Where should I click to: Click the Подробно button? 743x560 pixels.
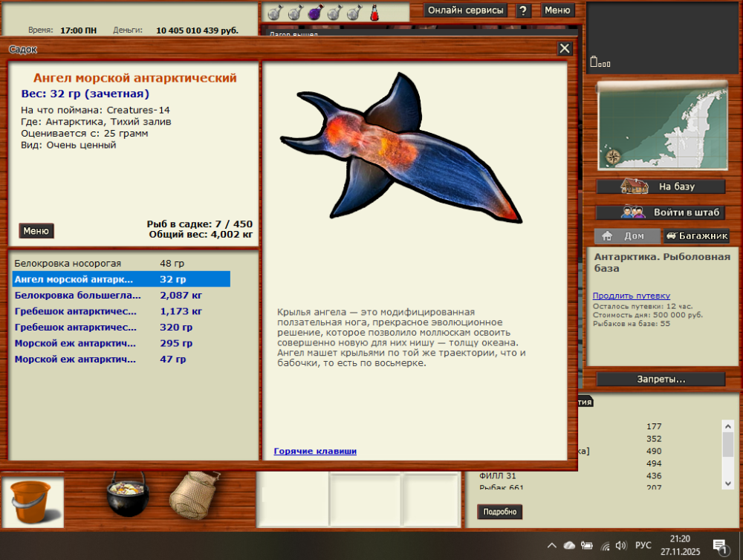[x=500, y=512]
